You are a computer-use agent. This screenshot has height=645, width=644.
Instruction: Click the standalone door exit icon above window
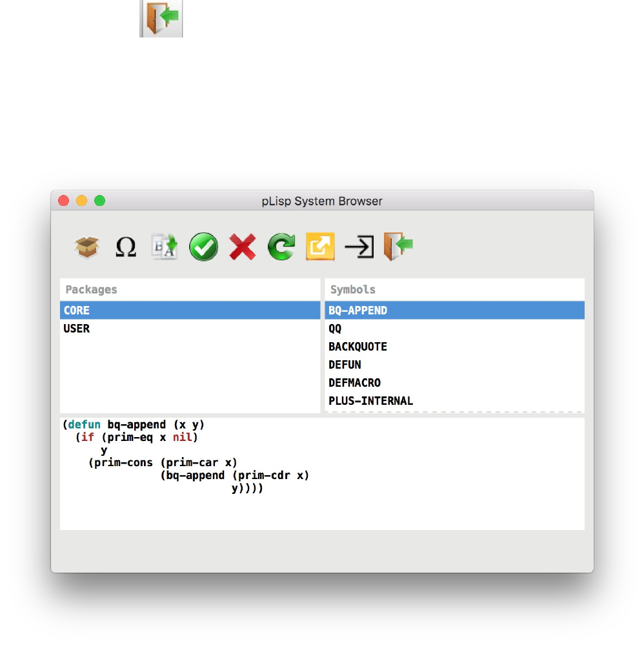pos(161,18)
